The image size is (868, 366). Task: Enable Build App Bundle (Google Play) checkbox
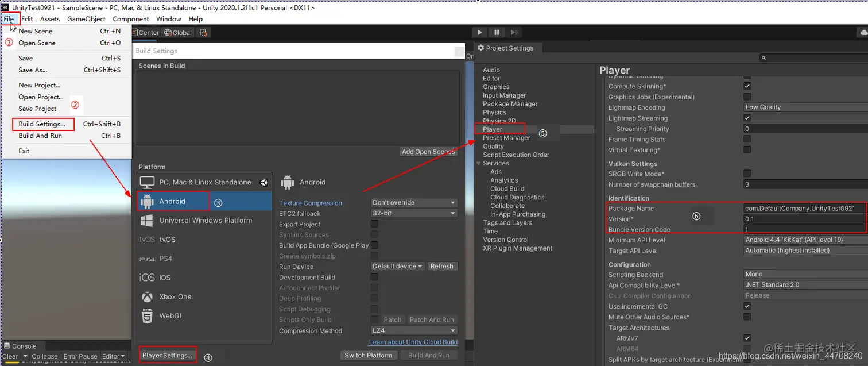click(x=374, y=245)
